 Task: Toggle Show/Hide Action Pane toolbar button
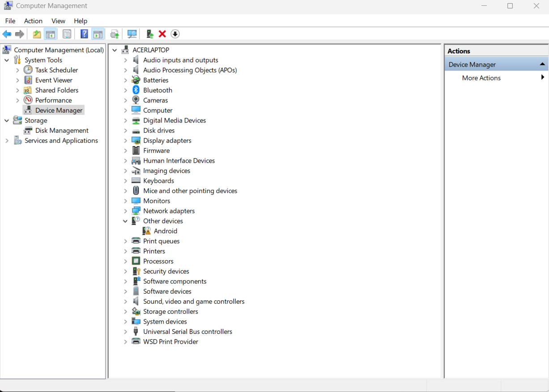click(98, 34)
